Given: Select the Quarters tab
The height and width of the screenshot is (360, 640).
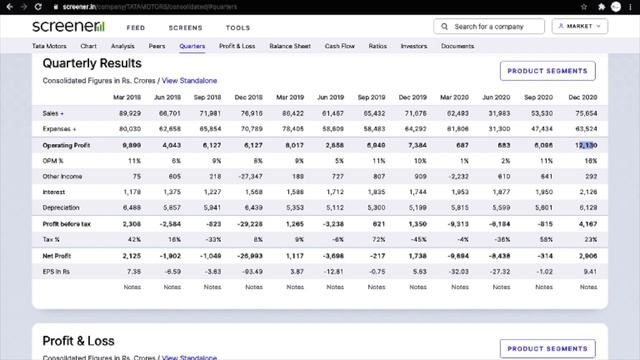Looking at the screenshot, I should [x=192, y=46].
